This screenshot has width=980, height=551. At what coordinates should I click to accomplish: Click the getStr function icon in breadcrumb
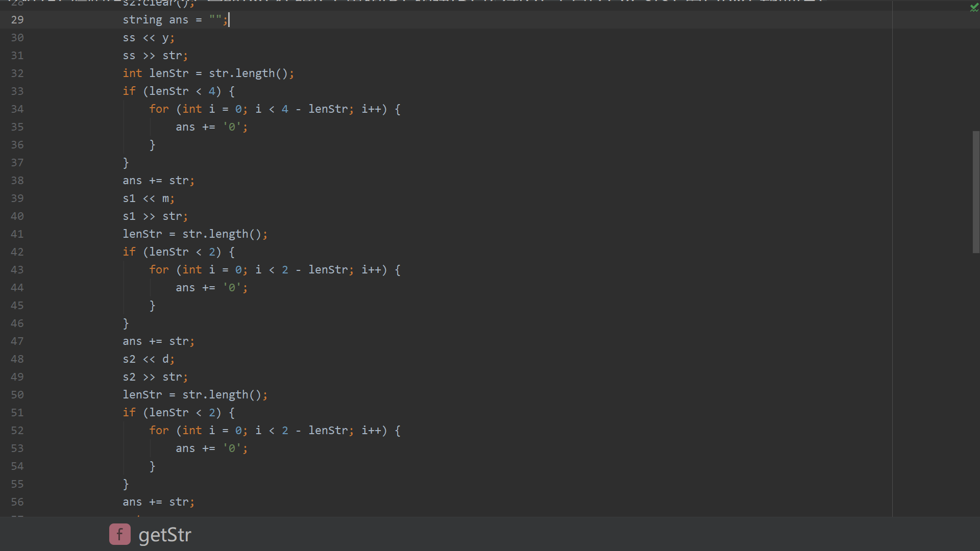tap(120, 534)
